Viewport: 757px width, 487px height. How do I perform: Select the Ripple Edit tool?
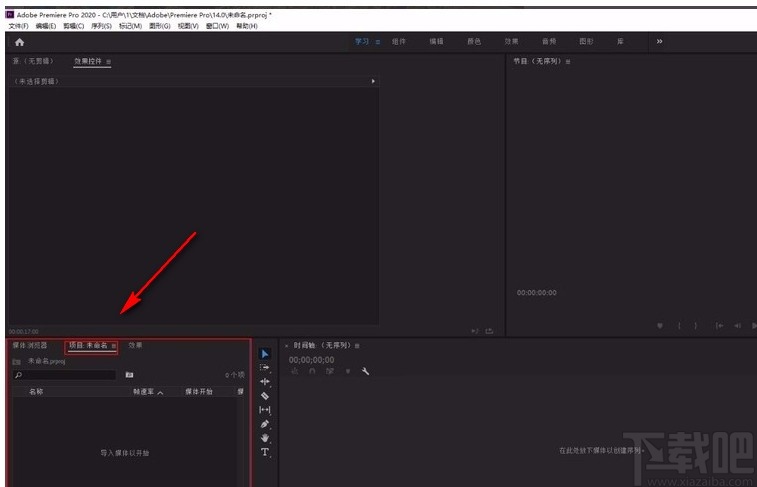(265, 382)
